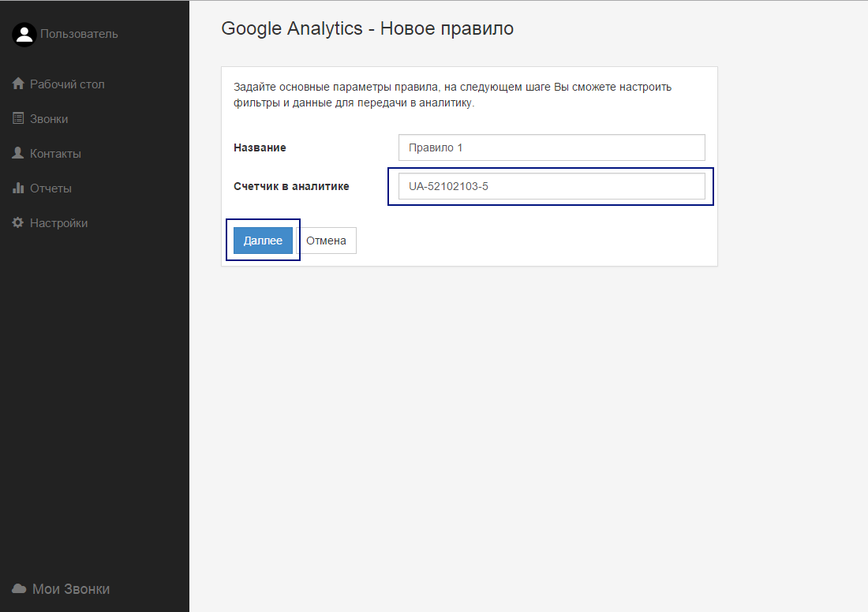Click the home icon beside Рабочий стол
868x612 pixels.
pyautogui.click(x=18, y=84)
